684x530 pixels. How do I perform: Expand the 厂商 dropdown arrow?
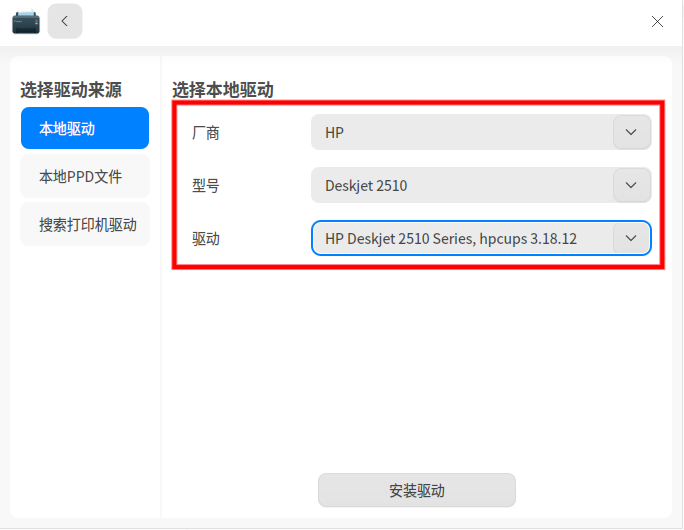pos(631,132)
